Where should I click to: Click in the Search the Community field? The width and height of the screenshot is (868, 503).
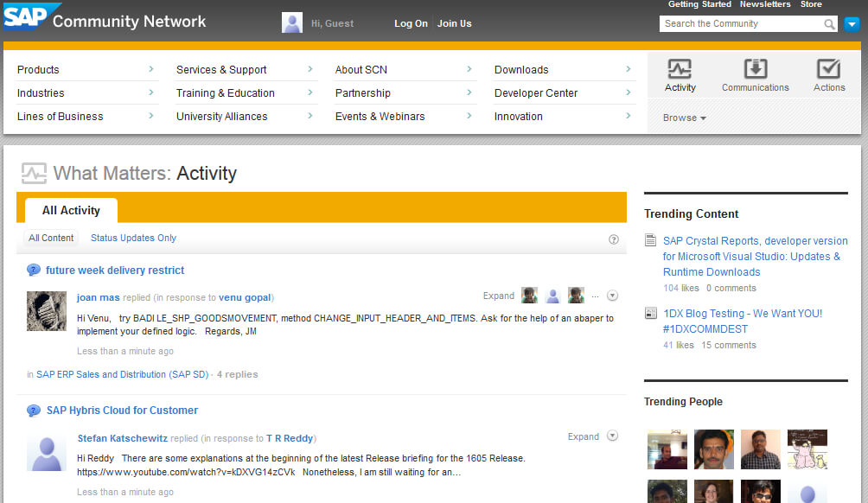tap(739, 24)
